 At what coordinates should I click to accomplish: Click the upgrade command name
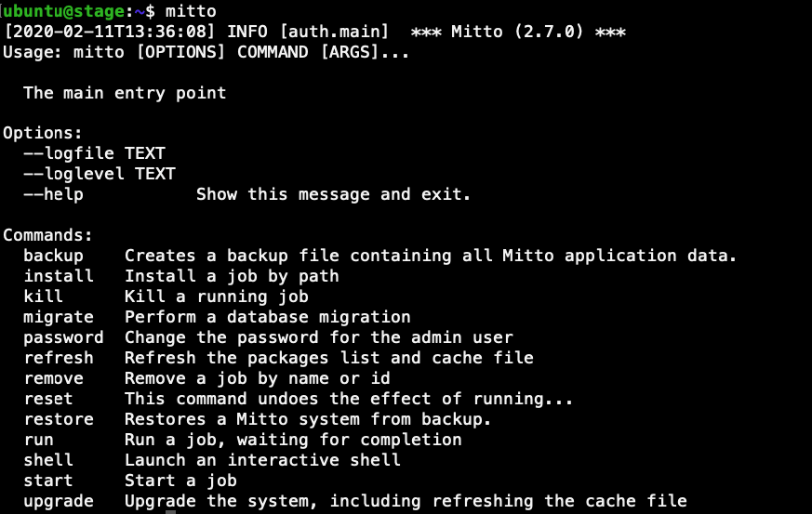(x=59, y=501)
